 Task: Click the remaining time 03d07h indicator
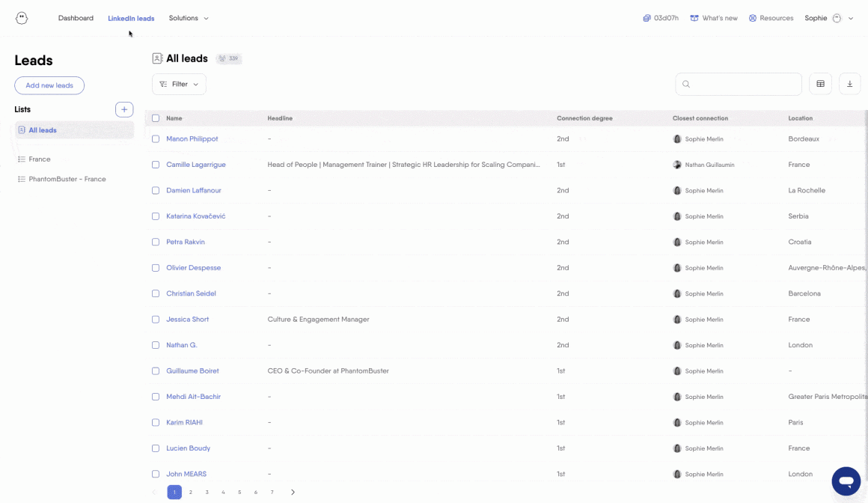[661, 18]
